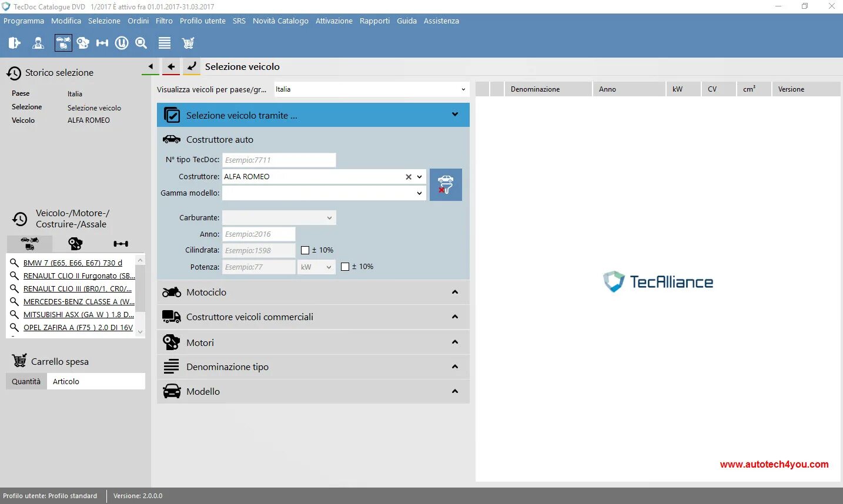
Task: Open the Programma menu
Action: (24, 21)
